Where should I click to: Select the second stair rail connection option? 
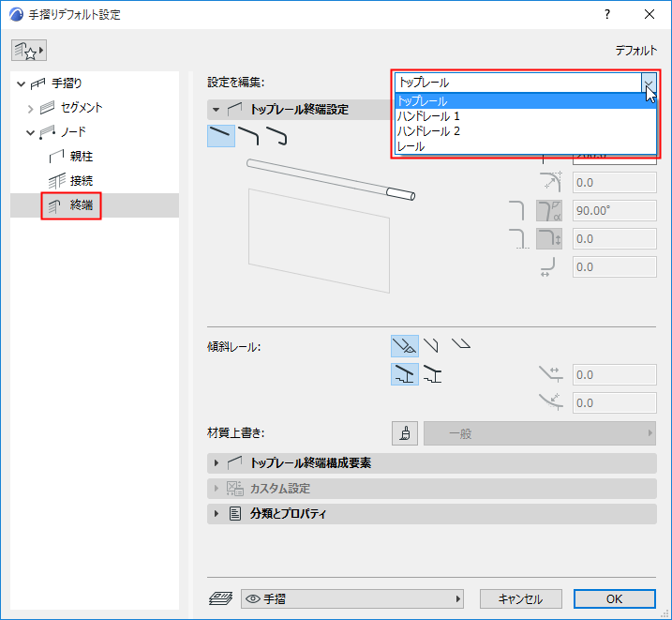[432, 374]
